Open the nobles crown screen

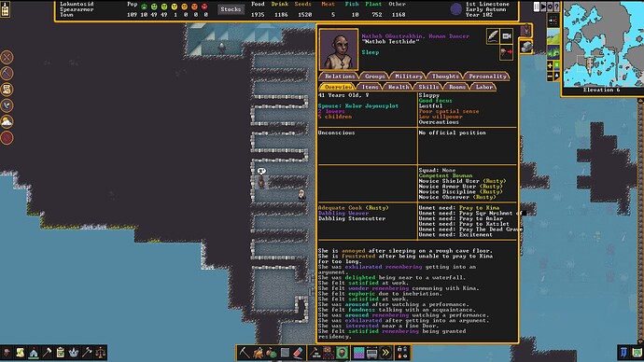coord(74,353)
